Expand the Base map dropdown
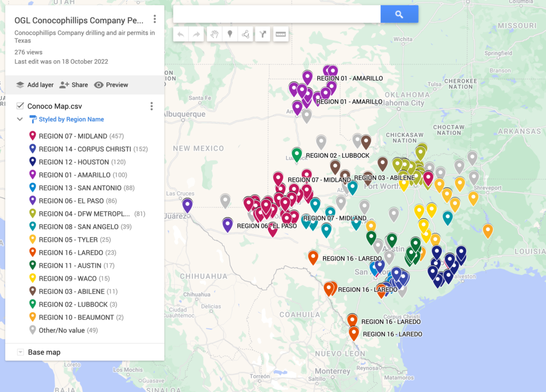Image resolution: width=546 pixels, height=392 pixels. [21, 352]
